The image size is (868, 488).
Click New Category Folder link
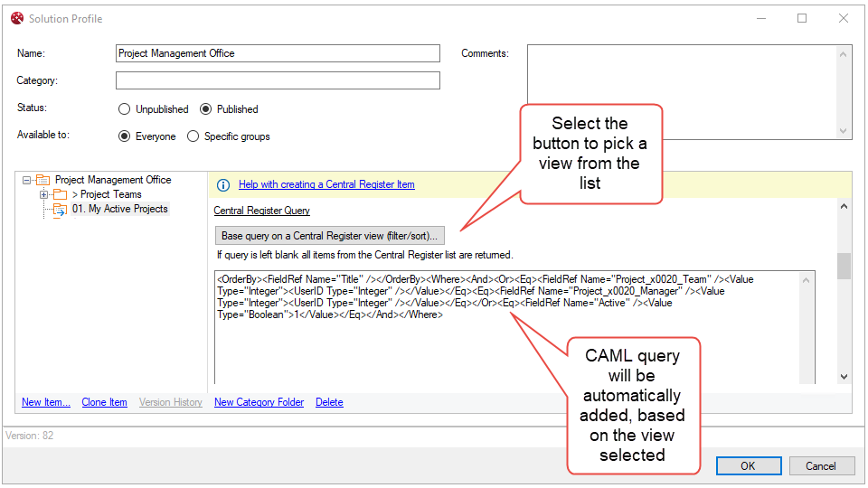[x=259, y=402]
